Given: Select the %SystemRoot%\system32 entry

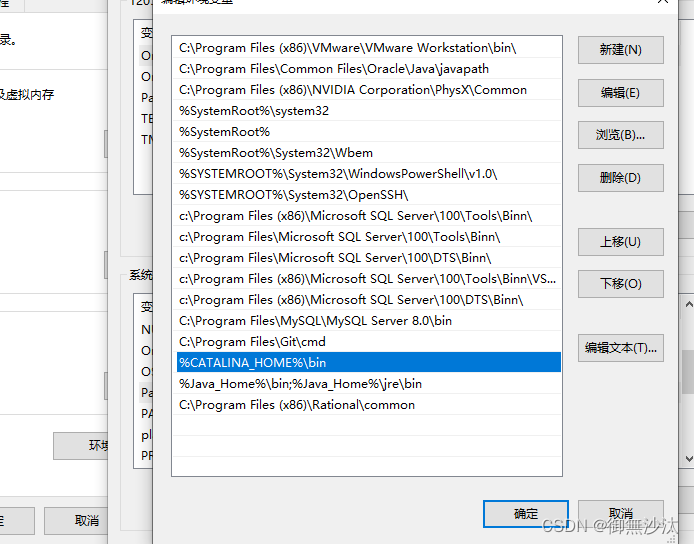Looking at the screenshot, I should click(368, 111).
